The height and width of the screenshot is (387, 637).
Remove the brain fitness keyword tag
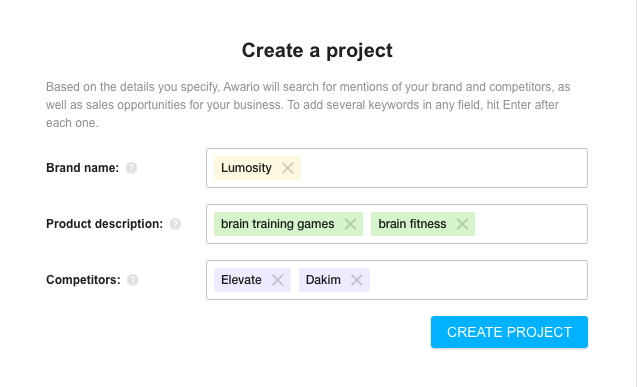click(x=462, y=224)
